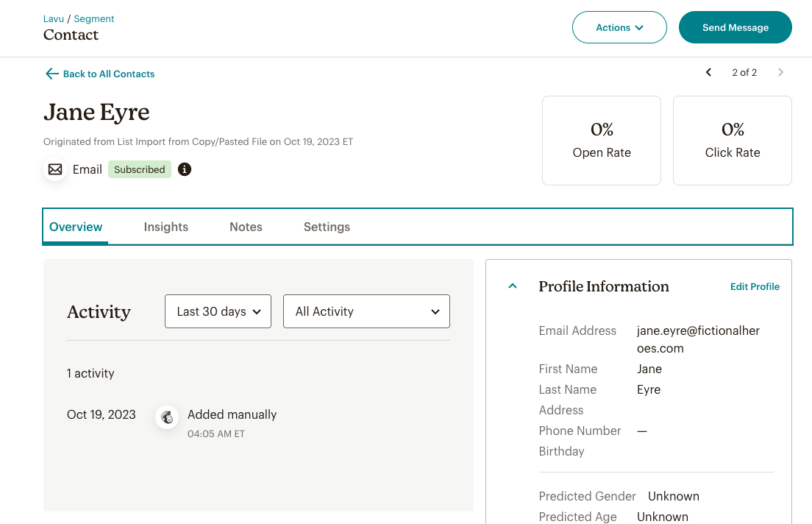Click the First Name value Jane

(649, 369)
